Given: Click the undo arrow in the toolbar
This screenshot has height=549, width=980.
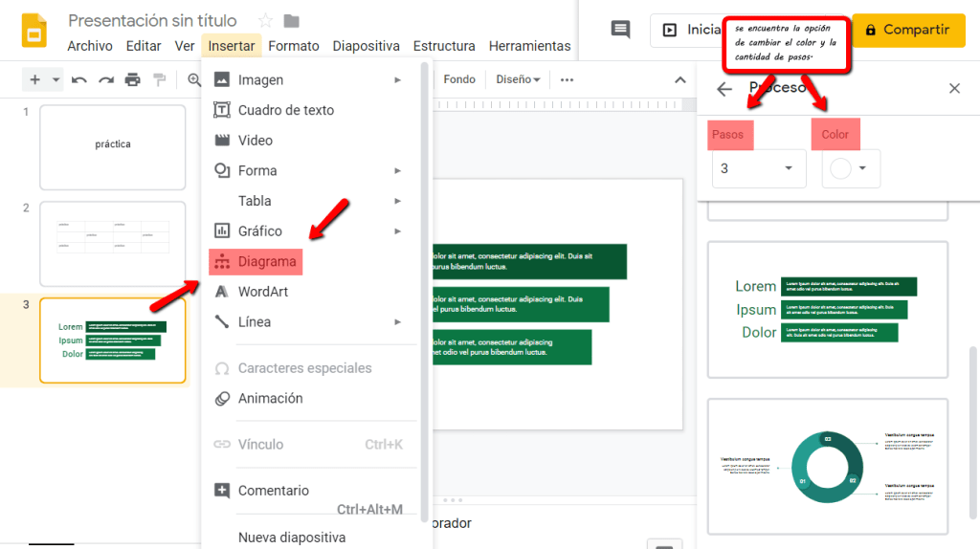Looking at the screenshot, I should [79, 80].
